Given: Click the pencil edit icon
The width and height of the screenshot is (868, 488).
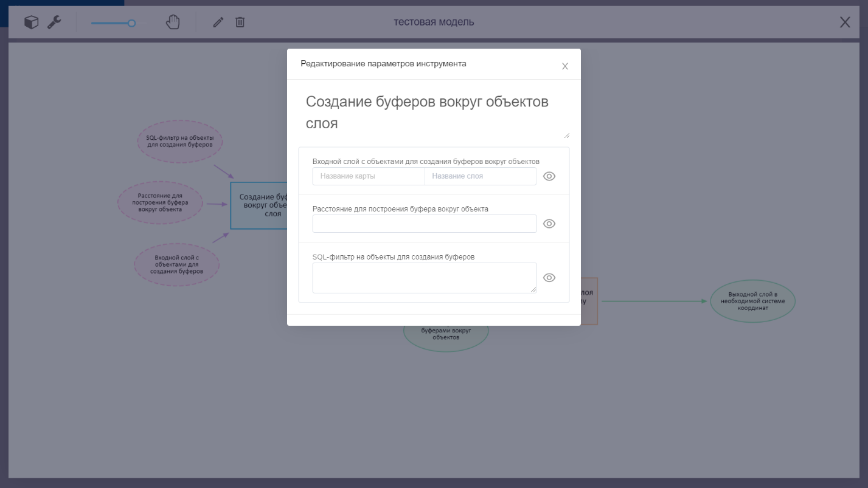Looking at the screenshot, I should pyautogui.click(x=218, y=22).
